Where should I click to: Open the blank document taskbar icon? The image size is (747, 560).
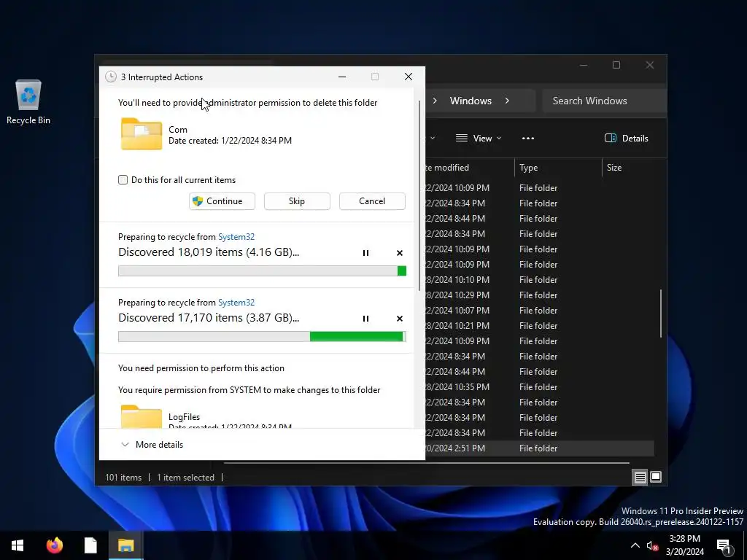90,545
